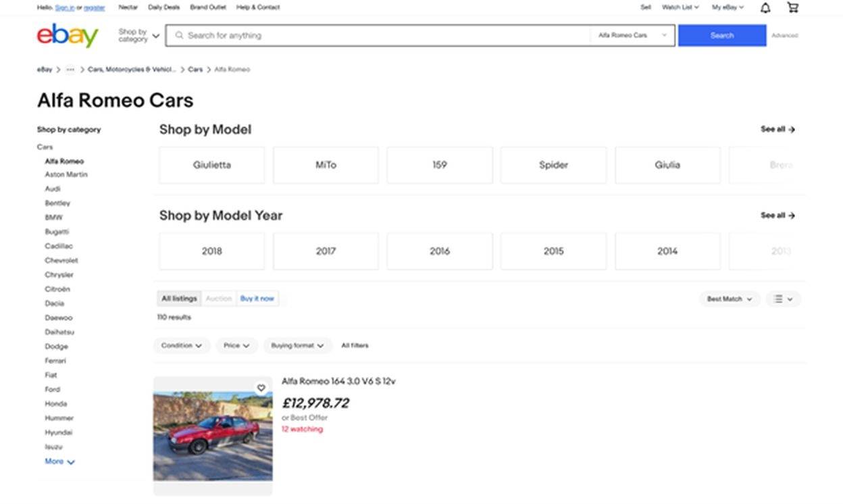
Task: Click See all for Shop by Model
Action: pyautogui.click(x=778, y=129)
